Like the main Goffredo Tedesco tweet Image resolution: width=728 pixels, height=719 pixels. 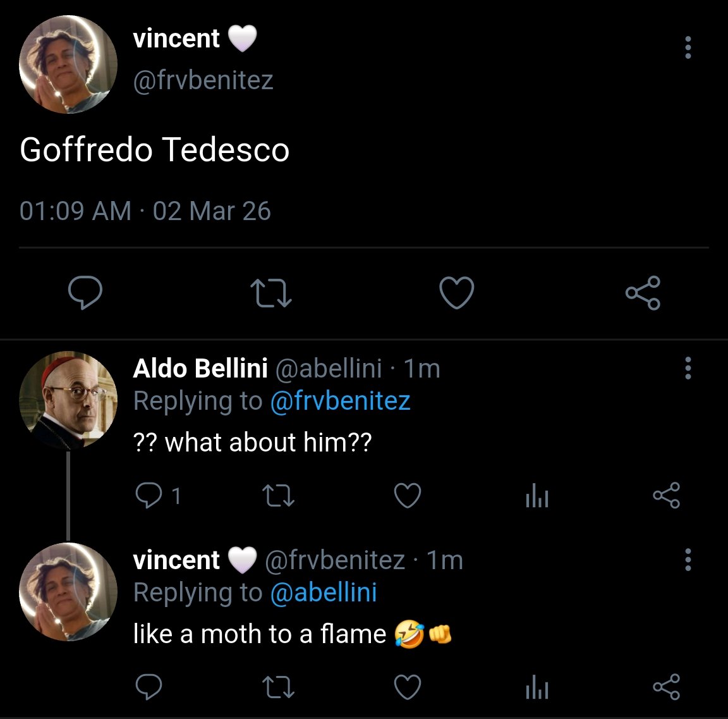[x=457, y=293]
